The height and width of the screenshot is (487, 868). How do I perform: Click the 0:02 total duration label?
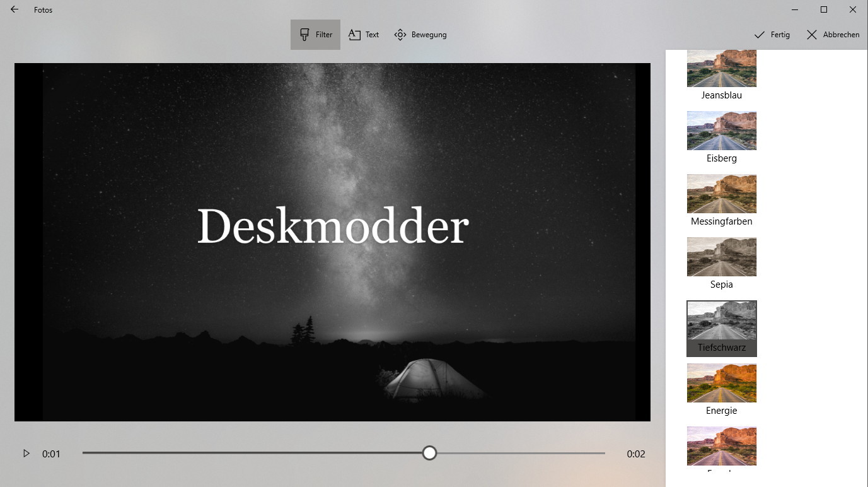(x=636, y=454)
